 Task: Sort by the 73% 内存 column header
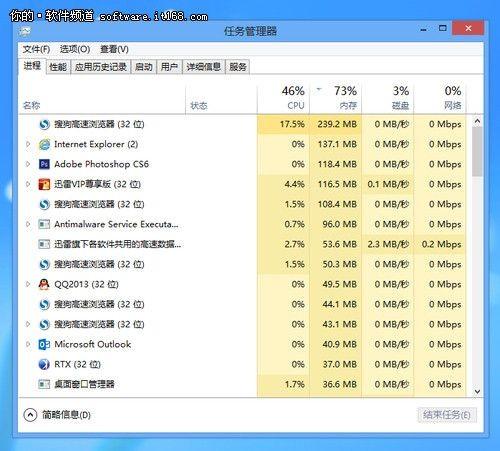(x=336, y=97)
